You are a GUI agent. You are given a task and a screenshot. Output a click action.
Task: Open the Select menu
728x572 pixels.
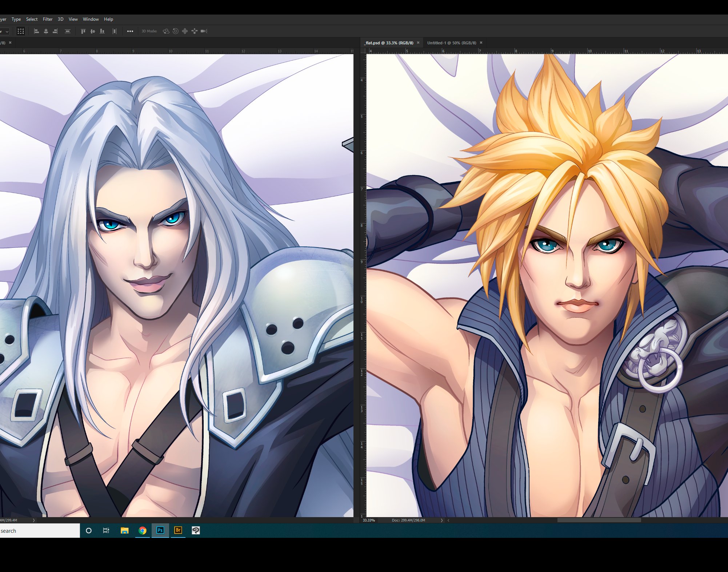click(32, 19)
